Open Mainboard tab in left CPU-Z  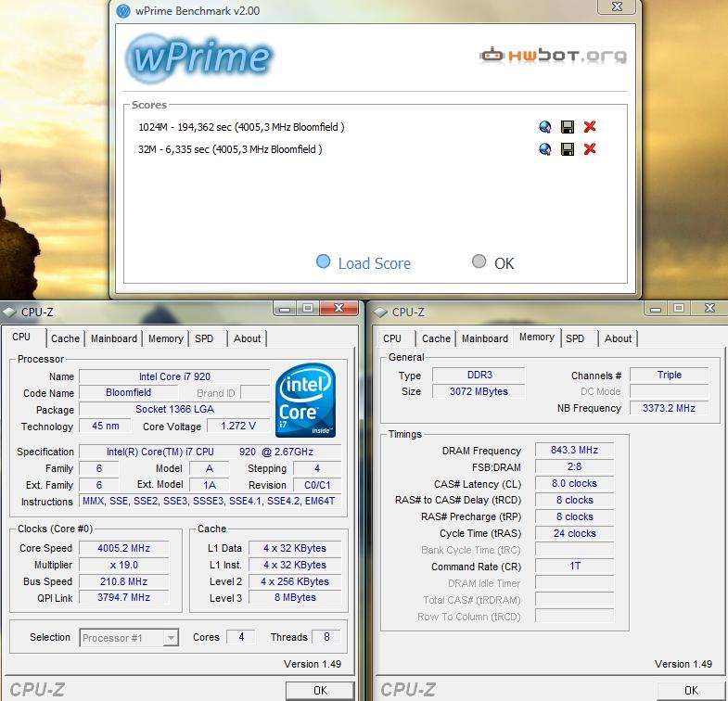(x=114, y=338)
